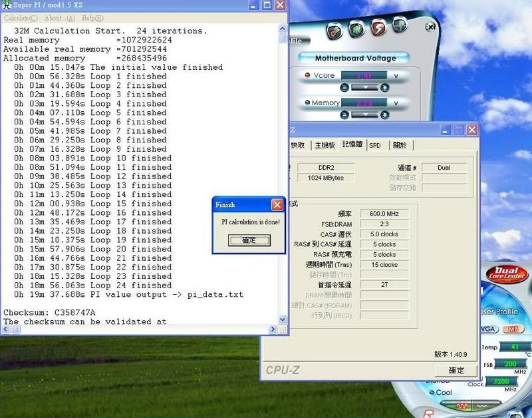
Task: Confirm the PI calculation done dialog
Action: click(x=249, y=240)
